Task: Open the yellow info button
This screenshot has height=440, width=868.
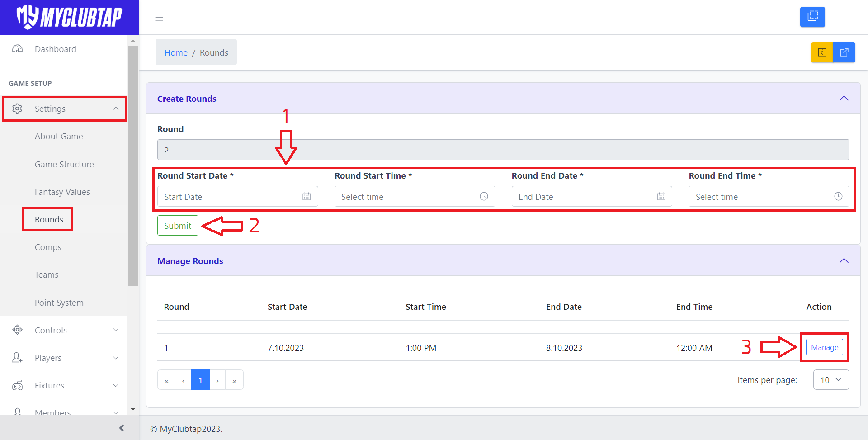Action: (x=822, y=52)
